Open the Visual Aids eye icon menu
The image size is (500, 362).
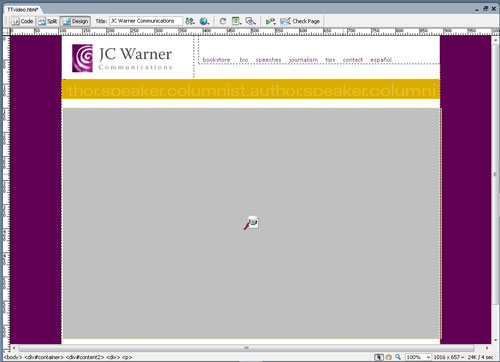point(250,21)
